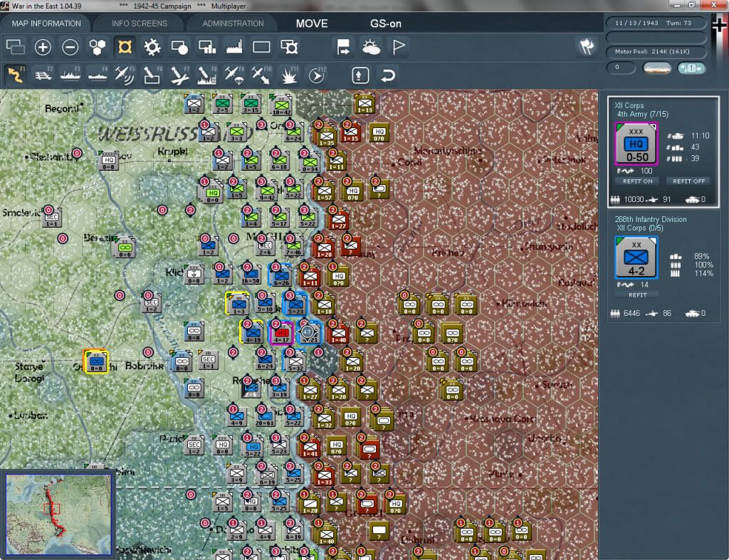Screen dimensions: 729x560
Task: Select the F11 explosion mode icon
Action: [x=289, y=75]
